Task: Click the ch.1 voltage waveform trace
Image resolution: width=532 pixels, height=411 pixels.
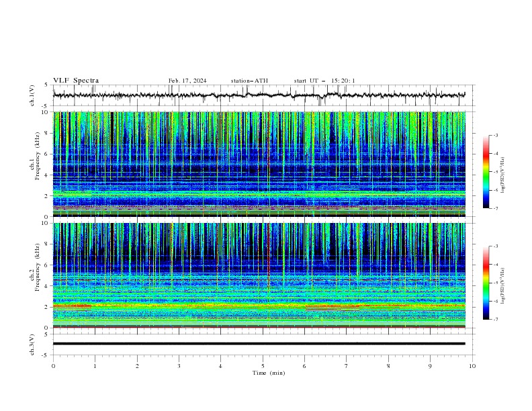Action: point(259,95)
